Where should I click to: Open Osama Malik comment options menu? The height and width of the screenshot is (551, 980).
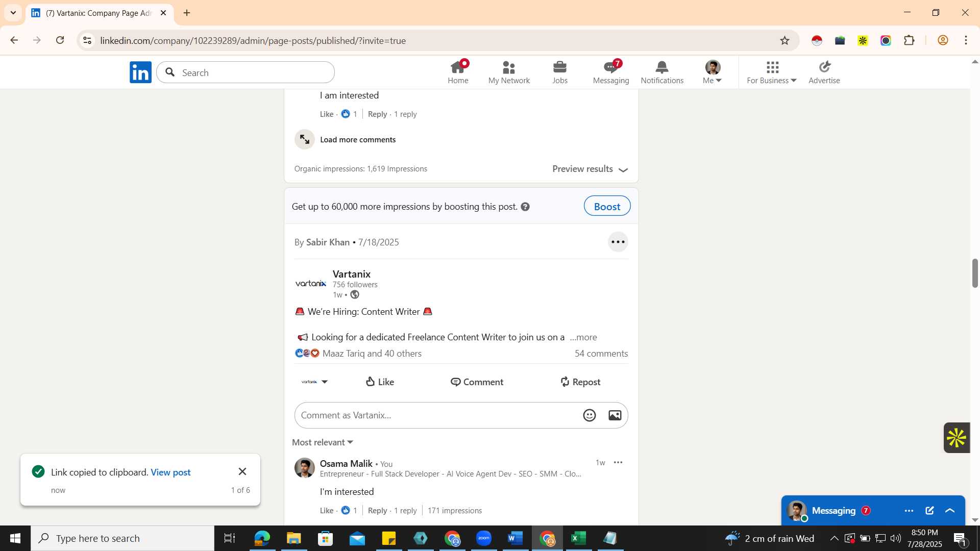pos(618,463)
